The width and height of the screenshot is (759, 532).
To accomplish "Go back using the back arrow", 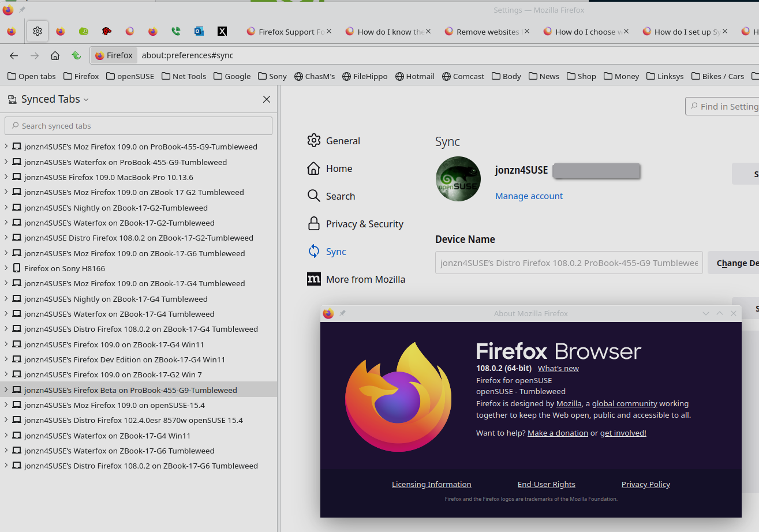I will tap(14, 55).
